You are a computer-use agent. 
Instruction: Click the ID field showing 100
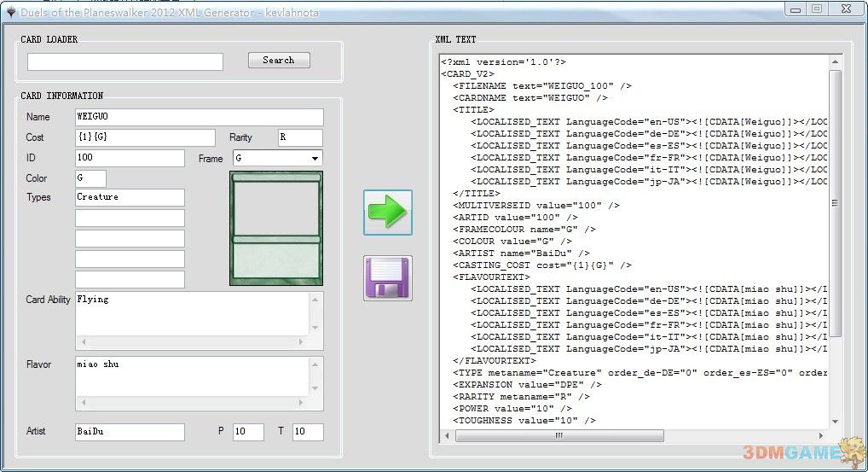click(x=130, y=158)
